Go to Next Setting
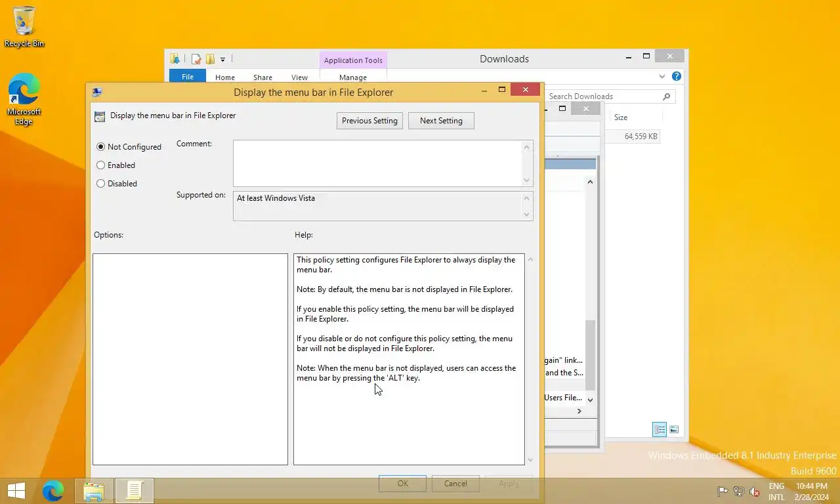The width and height of the screenshot is (840, 504). click(x=441, y=121)
